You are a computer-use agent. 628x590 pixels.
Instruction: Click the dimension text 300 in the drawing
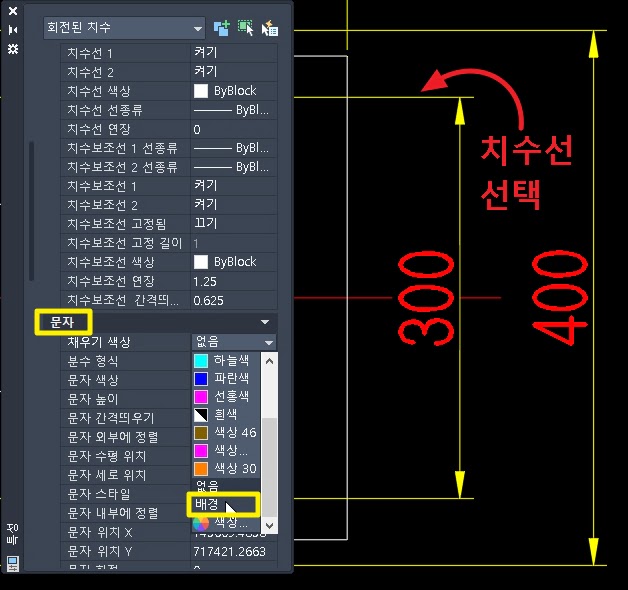click(x=426, y=298)
